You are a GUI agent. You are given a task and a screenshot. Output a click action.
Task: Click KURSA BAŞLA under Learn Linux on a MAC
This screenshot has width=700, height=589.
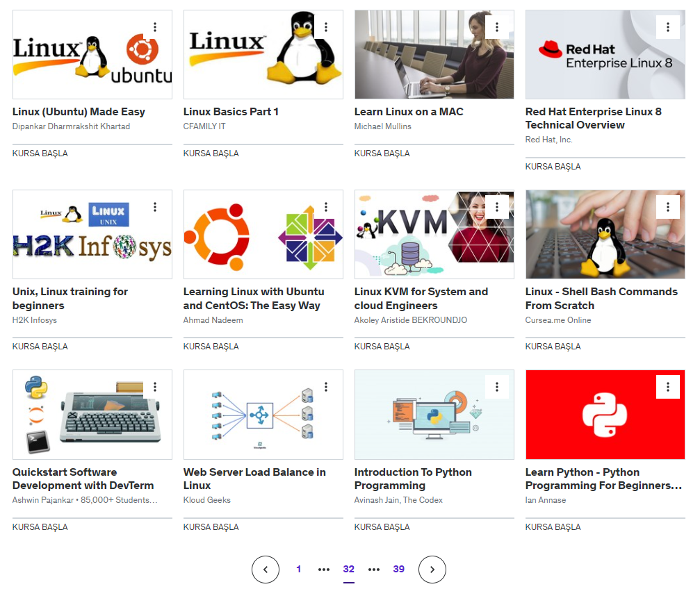click(382, 154)
